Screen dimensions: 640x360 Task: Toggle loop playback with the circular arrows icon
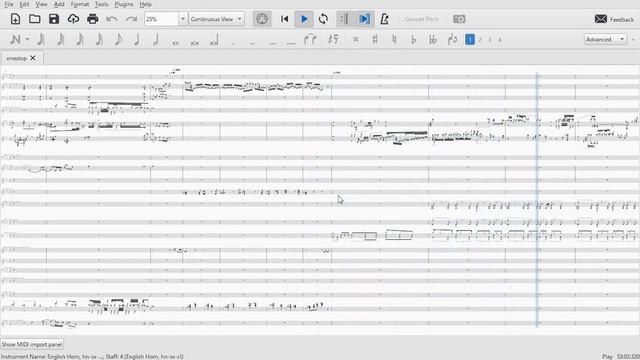[x=323, y=19]
